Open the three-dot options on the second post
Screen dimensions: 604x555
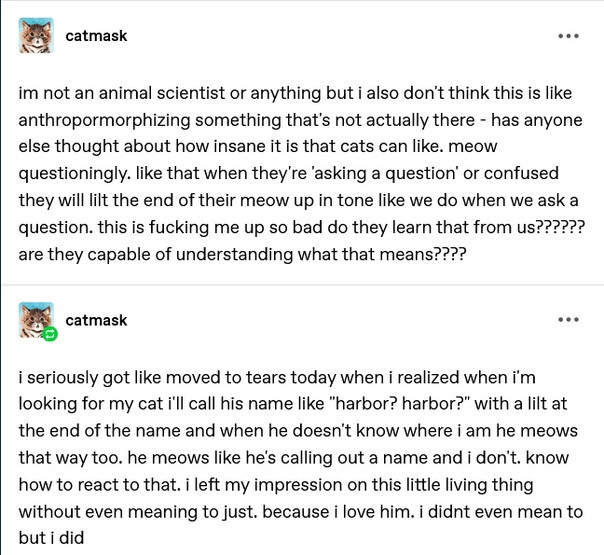(569, 320)
